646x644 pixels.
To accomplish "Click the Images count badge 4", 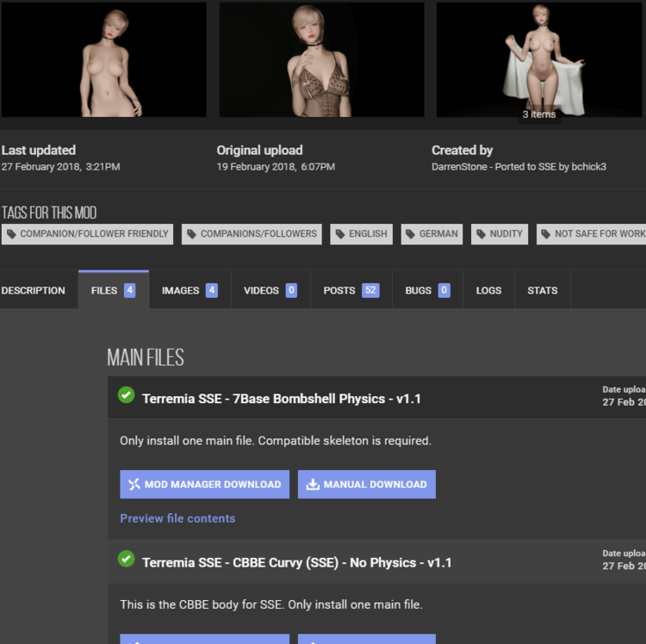I will 212,290.
